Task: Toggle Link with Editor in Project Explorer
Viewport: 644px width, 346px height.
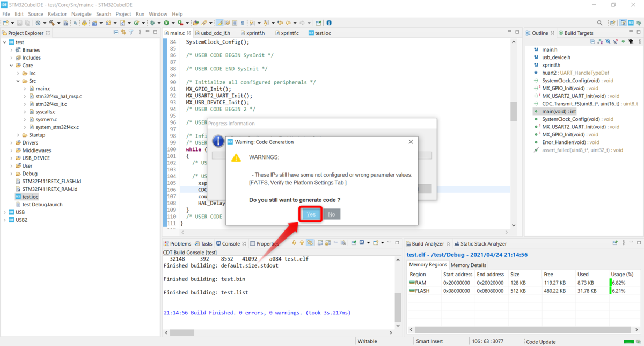Action: pyautogui.click(x=123, y=33)
